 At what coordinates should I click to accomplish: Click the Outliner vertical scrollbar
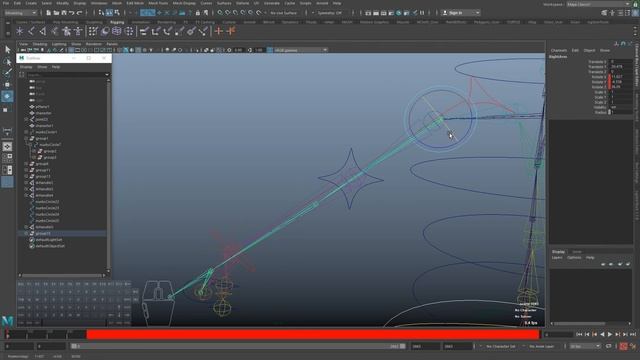[108, 175]
